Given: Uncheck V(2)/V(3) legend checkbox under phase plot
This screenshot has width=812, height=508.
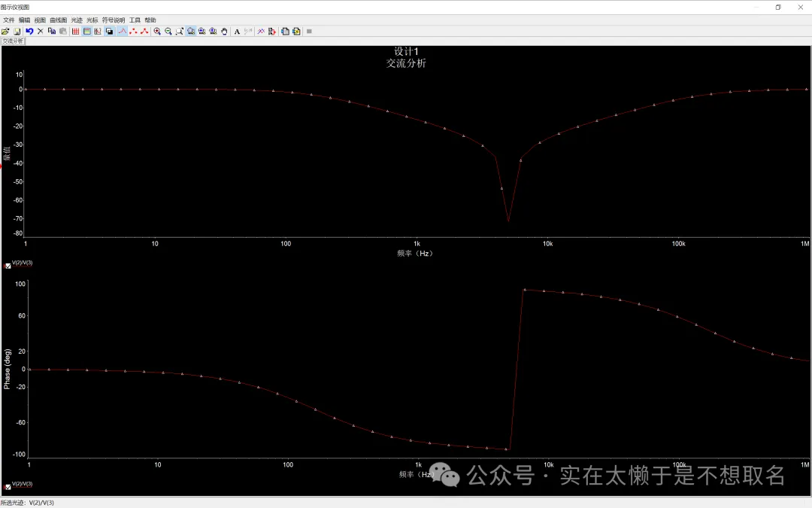Looking at the screenshot, I should click(x=8, y=487).
